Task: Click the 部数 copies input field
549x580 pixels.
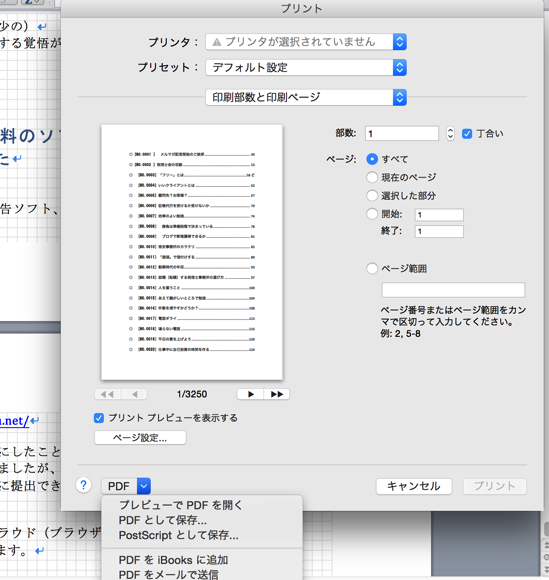Action: click(402, 134)
